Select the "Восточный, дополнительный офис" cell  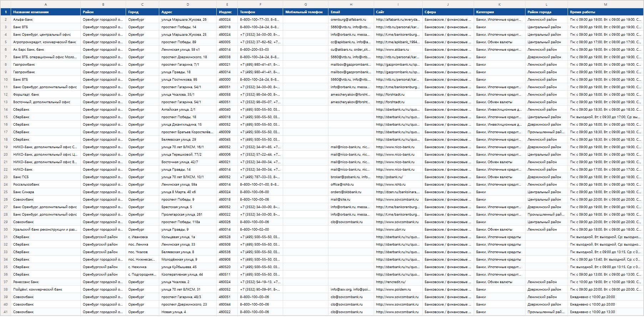46,102
